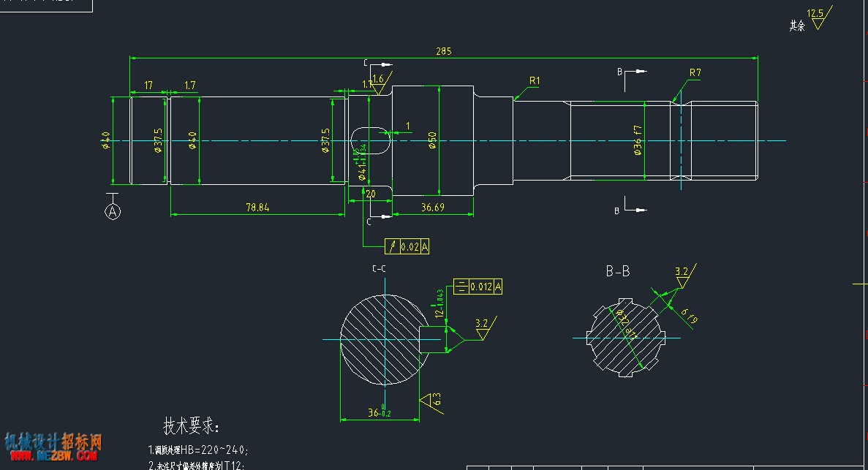Select the 3.2 roughness symbol above B-B spline
The width and height of the screenshot is (868, 470).
click(684, 276)
